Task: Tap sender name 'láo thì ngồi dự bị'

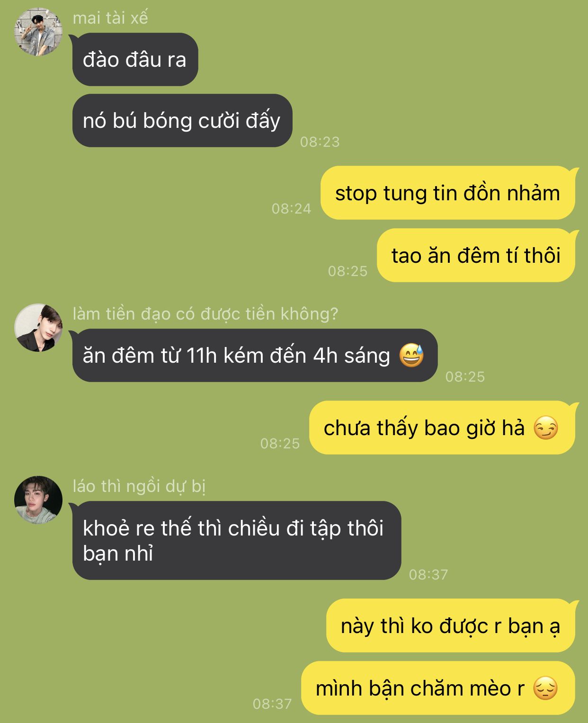Action: pos(139,486)
